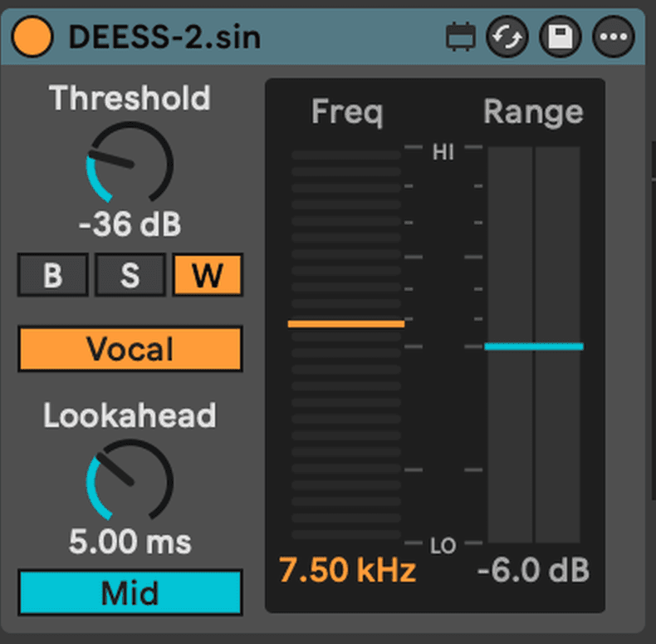Click the Lookahead label

(x=130, y=415)
